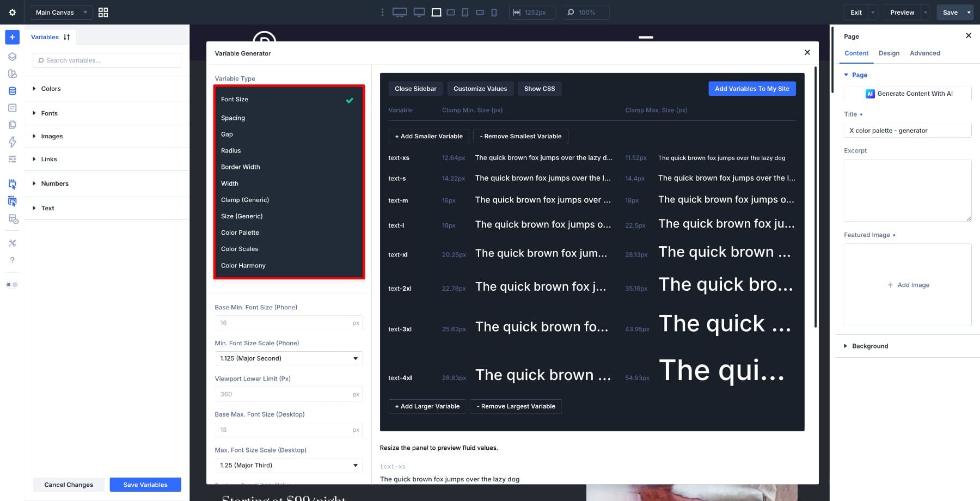Click the Customize Values button
Viewport: 980px width, 501px height.
480,89
